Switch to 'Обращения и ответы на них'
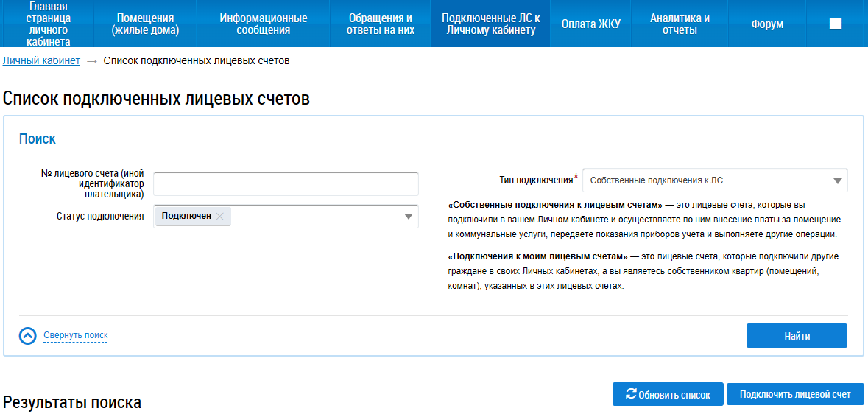868x414 pixels. [x=380, y=24]
